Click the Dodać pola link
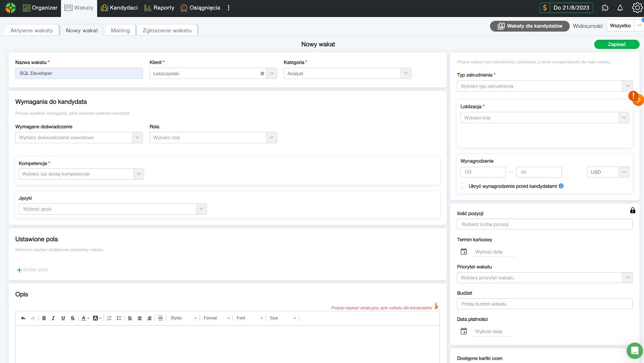 [x=32, y=270]
